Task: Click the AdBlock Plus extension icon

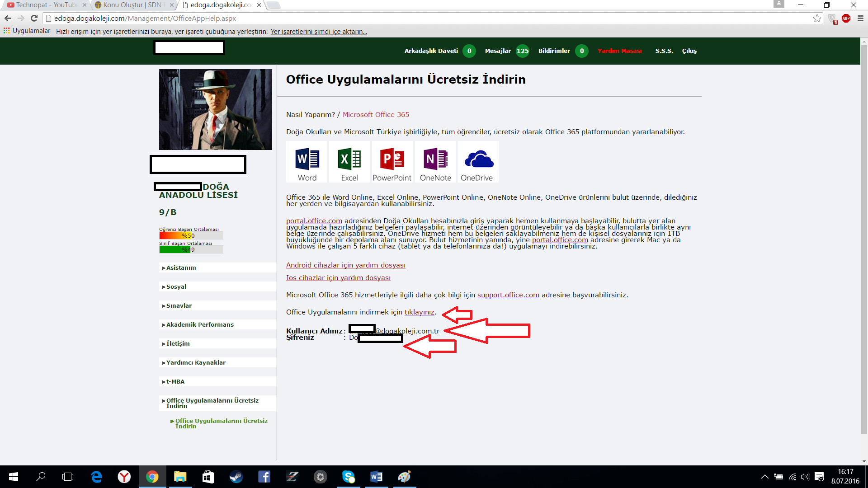Action: point(846,19)
